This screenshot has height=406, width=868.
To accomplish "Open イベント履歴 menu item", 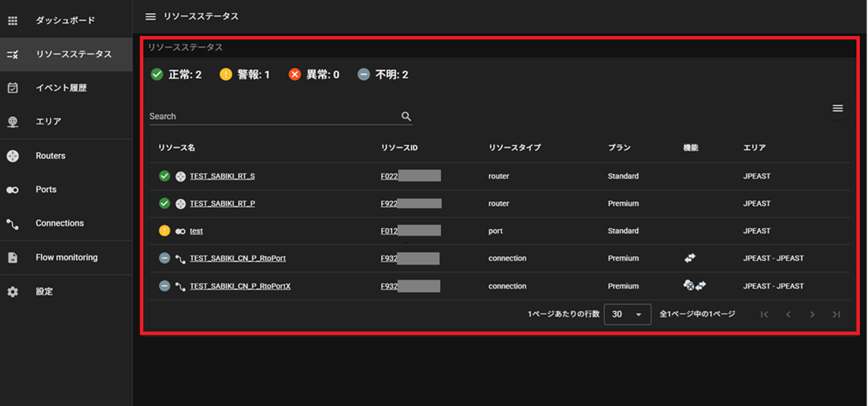I will pos(66,88).
